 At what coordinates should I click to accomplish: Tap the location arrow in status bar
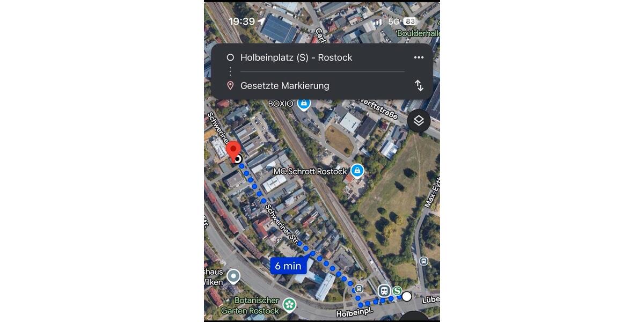(261, 21)
